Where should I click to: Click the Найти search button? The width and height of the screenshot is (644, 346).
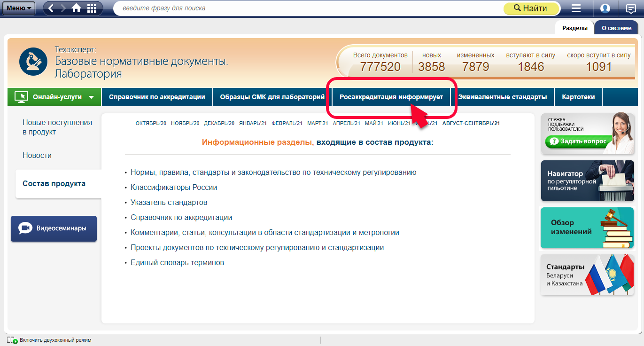[531, 8]
